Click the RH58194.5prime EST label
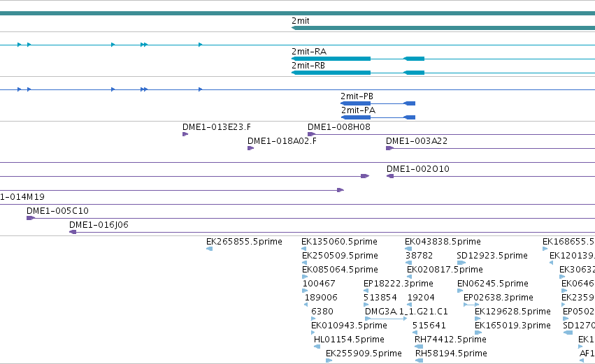 click(451, 354)
